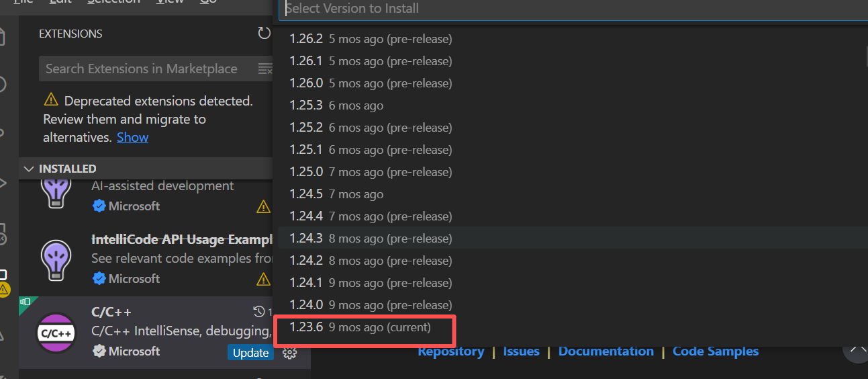The height and width of the screenshot is (379, 868).
Task: Click the Update button for C/C++
Action: click(x=250, y=353)
